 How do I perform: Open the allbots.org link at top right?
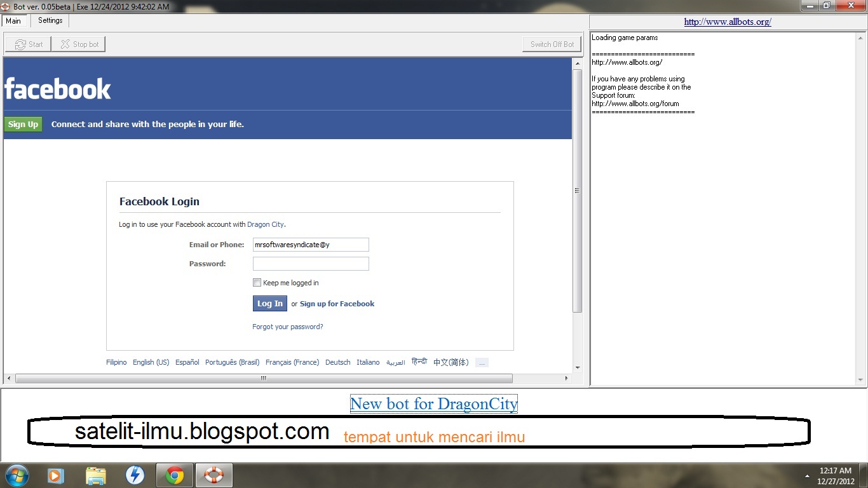[x=728, y=22]
